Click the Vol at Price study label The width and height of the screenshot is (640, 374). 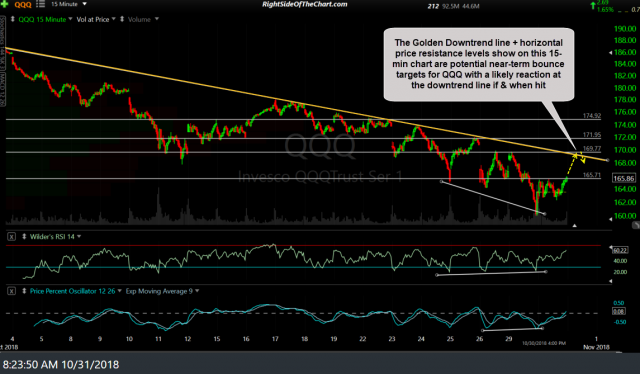[x=93, y=19]
